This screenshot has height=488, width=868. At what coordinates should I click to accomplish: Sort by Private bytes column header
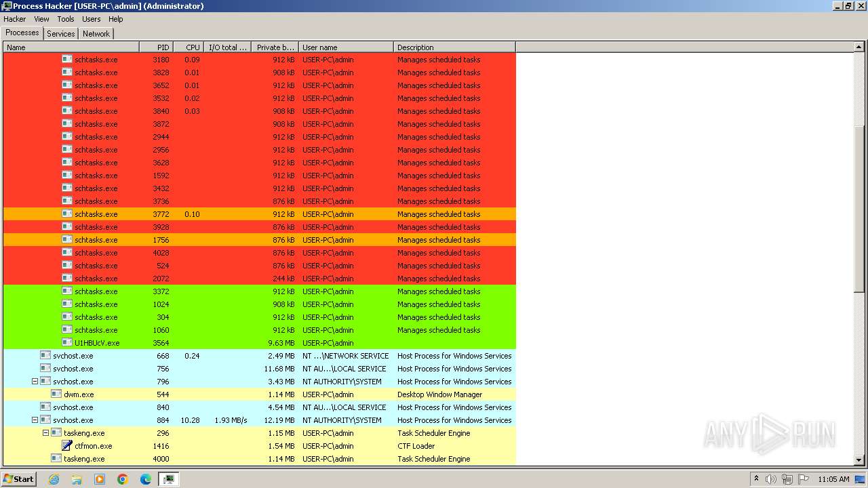pos(275,47)
